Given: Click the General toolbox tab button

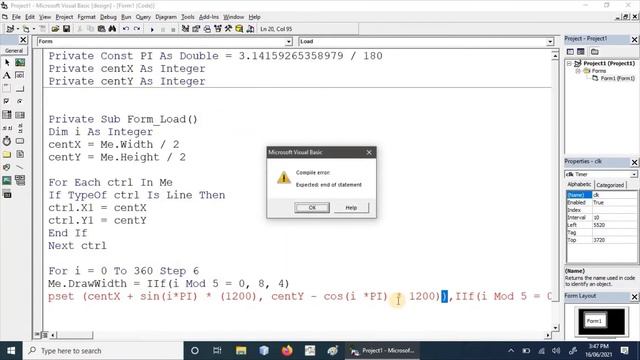Looking at the screenshot, I should 14,51.
